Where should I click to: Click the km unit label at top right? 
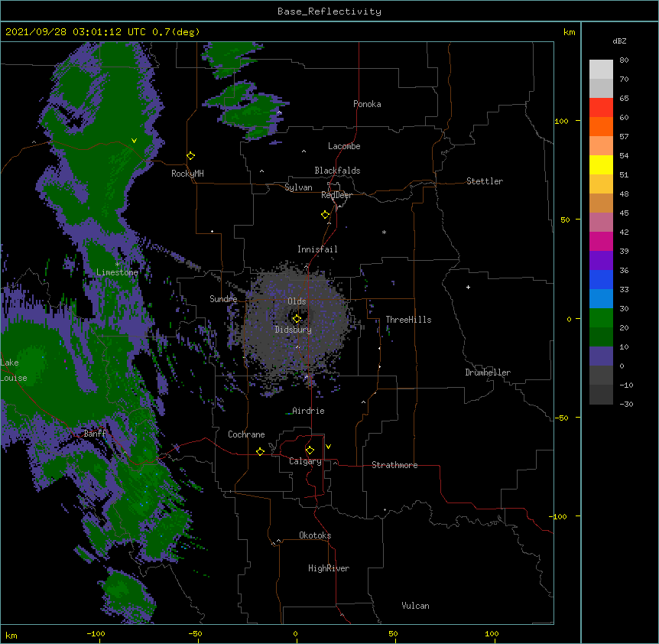[569, 32]
